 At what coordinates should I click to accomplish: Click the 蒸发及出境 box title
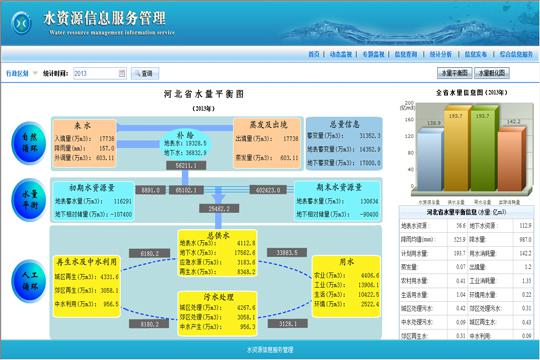click(269, 124)
